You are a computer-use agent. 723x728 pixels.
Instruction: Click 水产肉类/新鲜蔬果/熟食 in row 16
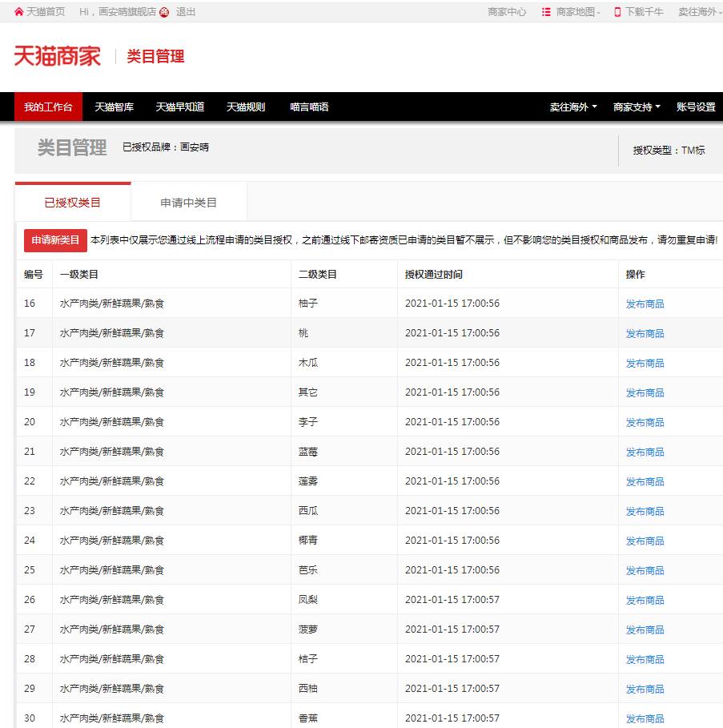(x=112, y=304)
